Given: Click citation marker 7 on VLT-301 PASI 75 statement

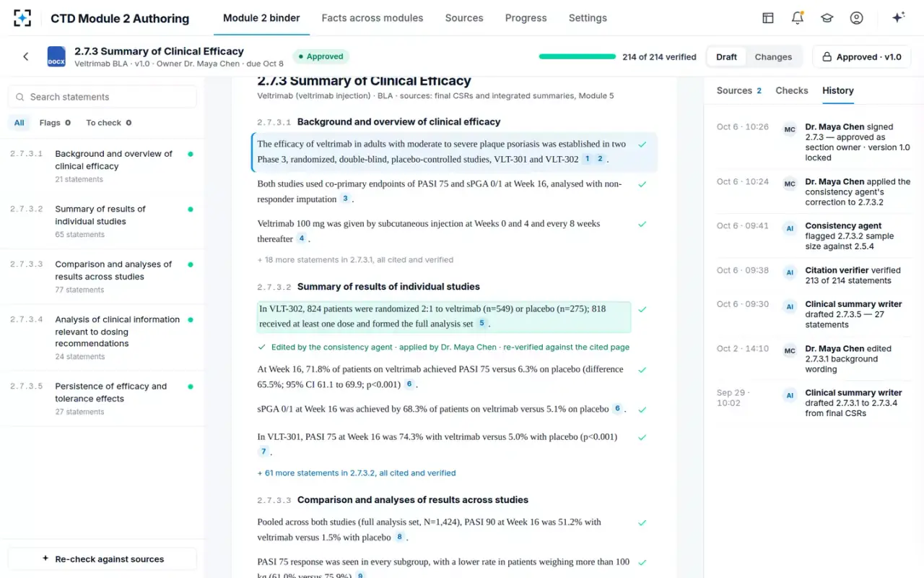Looking at the screenshot, I should point(263,452).
